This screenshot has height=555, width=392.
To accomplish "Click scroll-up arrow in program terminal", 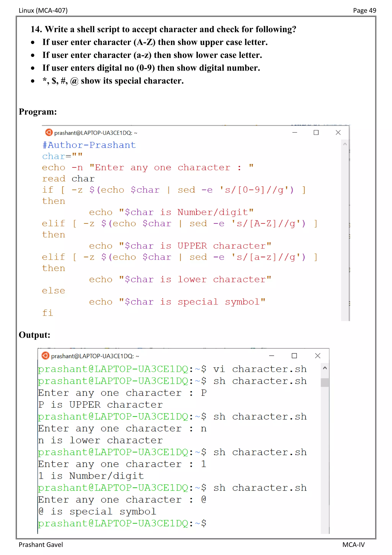I will [345, 144].
